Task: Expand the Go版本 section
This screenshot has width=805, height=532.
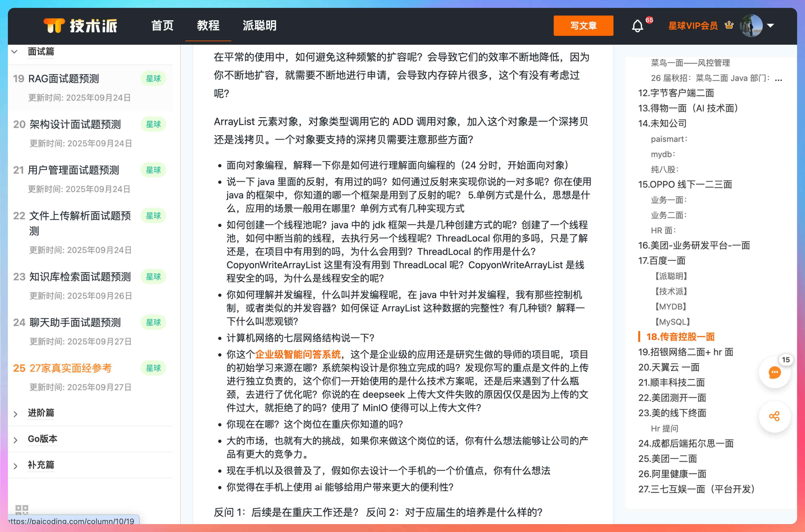Action: pyautogui.click(x=16, y=440)
